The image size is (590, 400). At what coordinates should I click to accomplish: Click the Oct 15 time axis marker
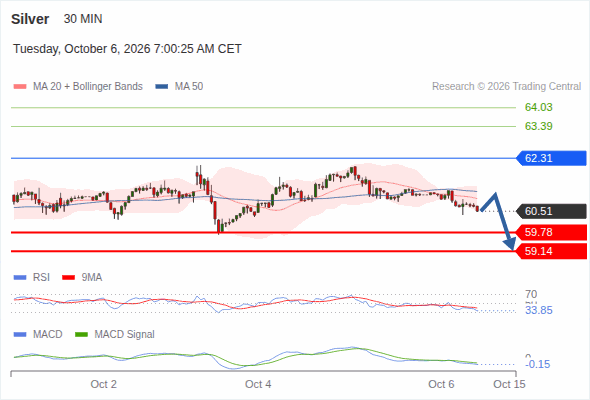click(509, 384)
